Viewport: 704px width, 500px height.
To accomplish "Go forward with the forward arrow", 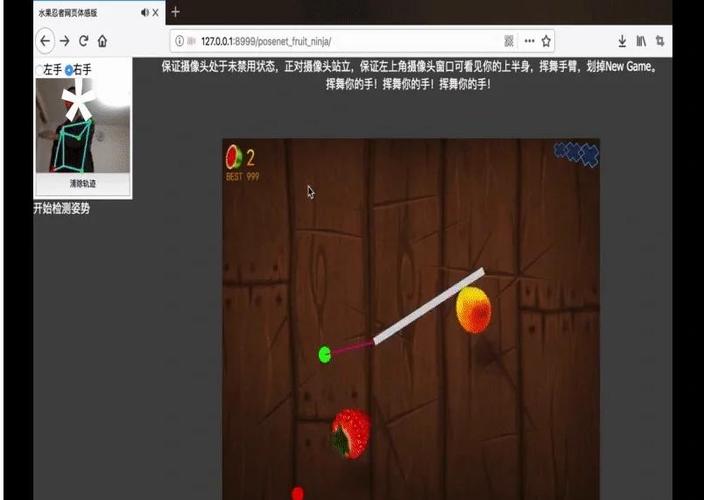I will click(65, 41).
